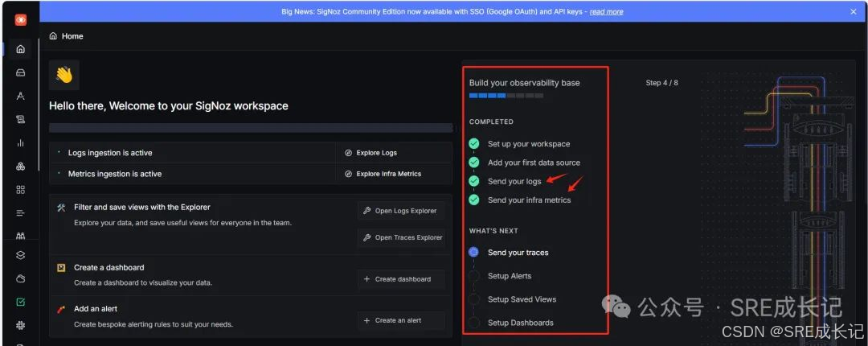Open Services (drive icon) in sidebar
The width and height of the screenshot is (868, 346).
(x=20, y=72)
